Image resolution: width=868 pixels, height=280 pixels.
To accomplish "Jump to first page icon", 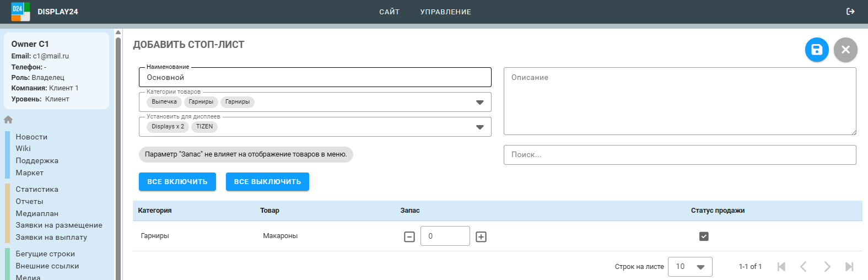I will (x=781, y=267).
